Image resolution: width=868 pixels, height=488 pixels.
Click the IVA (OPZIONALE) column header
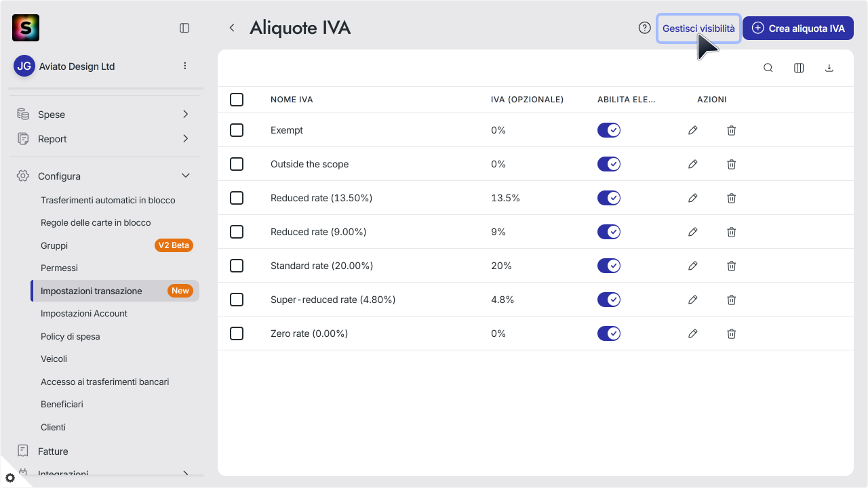pyautogui.click(x=528, y=100)
